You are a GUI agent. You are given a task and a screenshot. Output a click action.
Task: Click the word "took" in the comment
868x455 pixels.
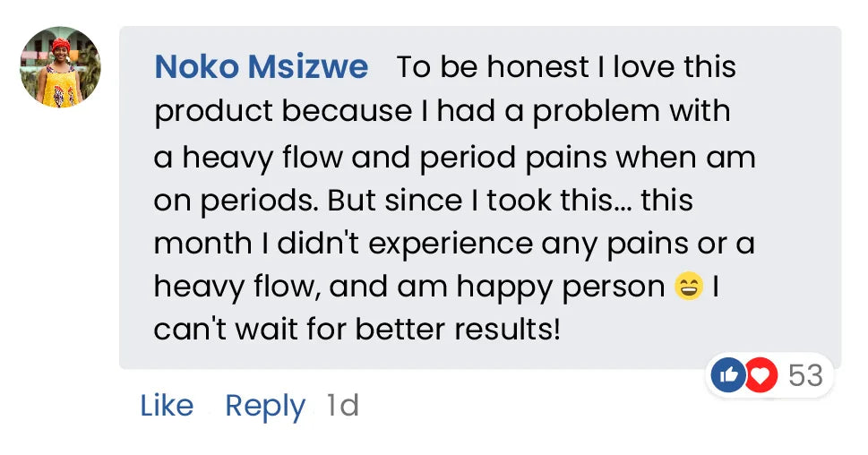point(520,201)
